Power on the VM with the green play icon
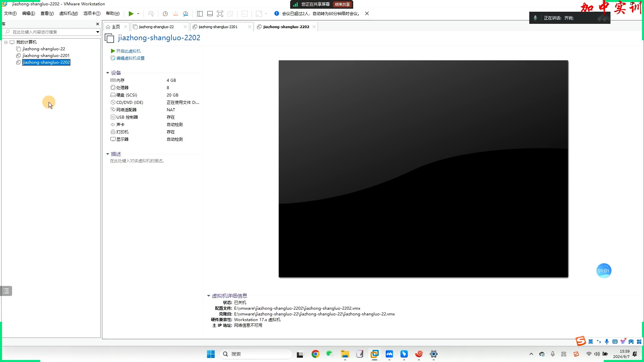The height and width of the screenshot is (362, 644). coord(131,14)
